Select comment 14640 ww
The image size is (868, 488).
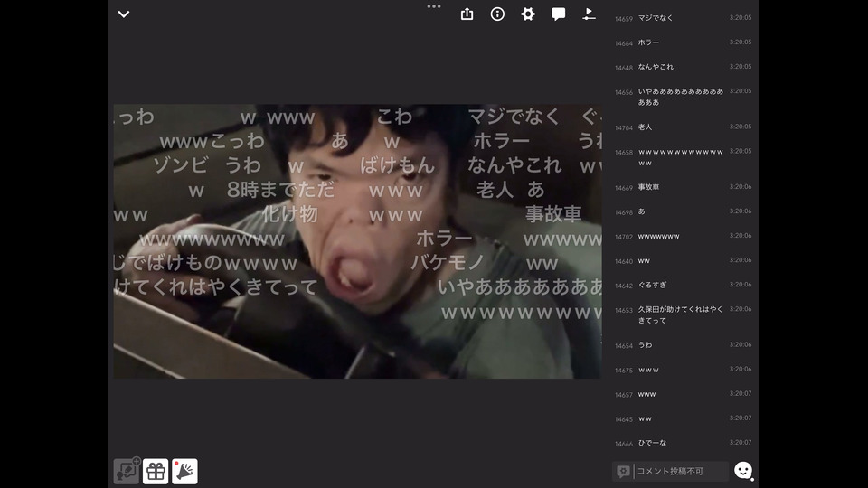tap(684, 260)
